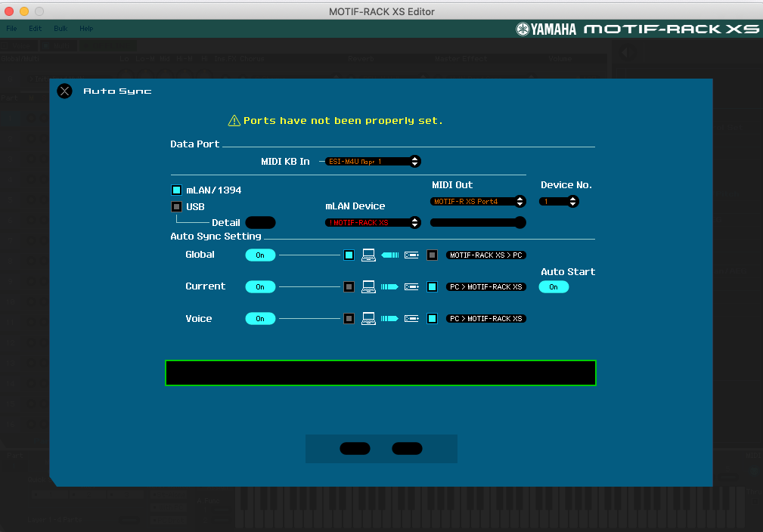Close the Auto Sync dialog with X
The width and height of the screenshot is (763, 532).
(65, 91)
